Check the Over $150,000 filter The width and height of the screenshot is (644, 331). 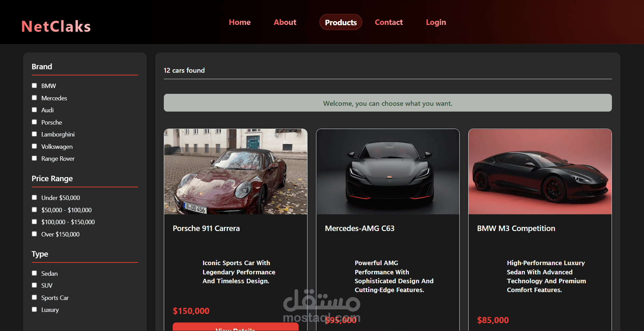[x=34, y=234]
